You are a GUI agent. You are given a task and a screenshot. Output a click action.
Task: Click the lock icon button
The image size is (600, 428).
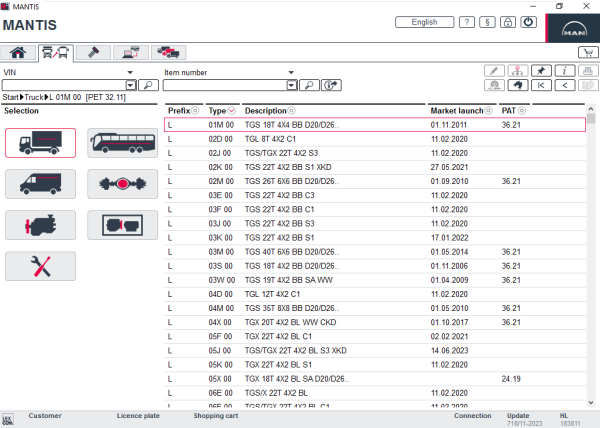pos(508,22)
